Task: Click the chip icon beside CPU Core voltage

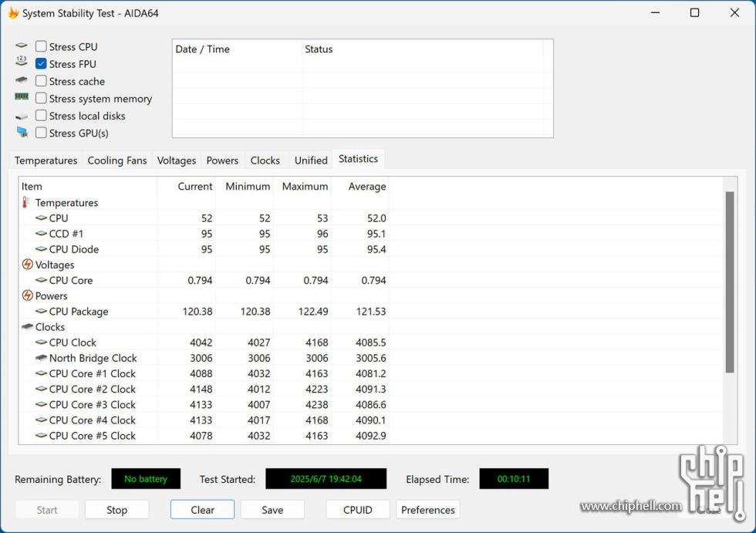Action: click(42, 280)
